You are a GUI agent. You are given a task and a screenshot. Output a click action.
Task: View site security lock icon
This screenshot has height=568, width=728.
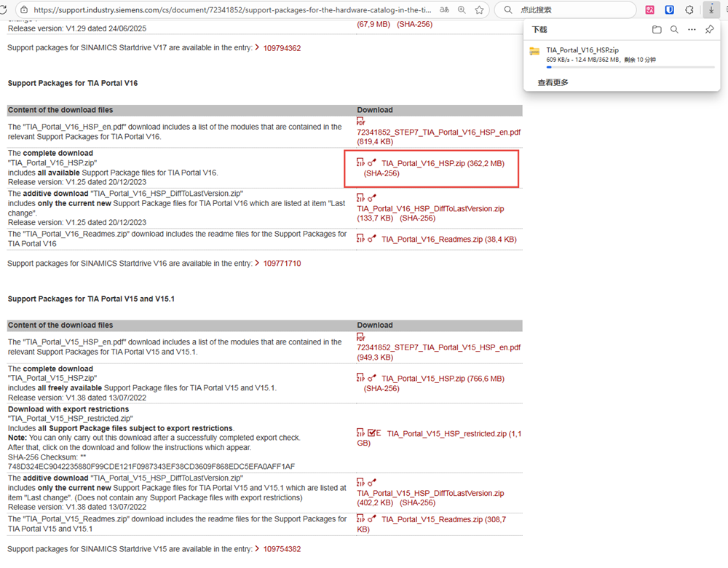24,9
